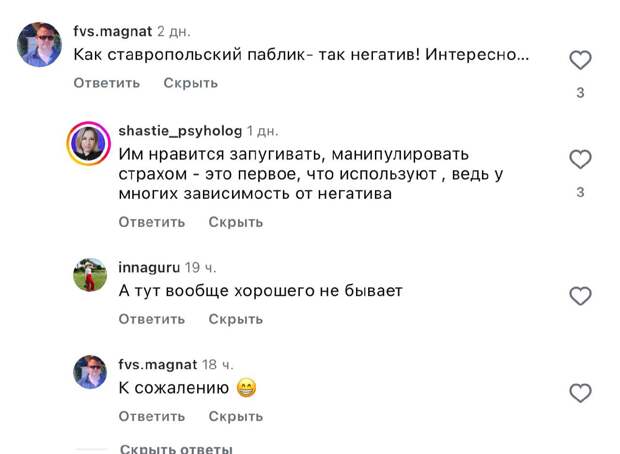Like the top fvs.magnat comment with heart
Viewport: 620px width, 454px height.
pos(580,61)
